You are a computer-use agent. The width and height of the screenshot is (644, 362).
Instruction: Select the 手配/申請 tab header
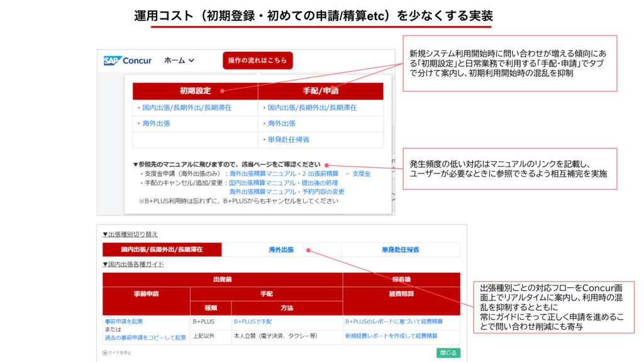[x=321, y=90]
